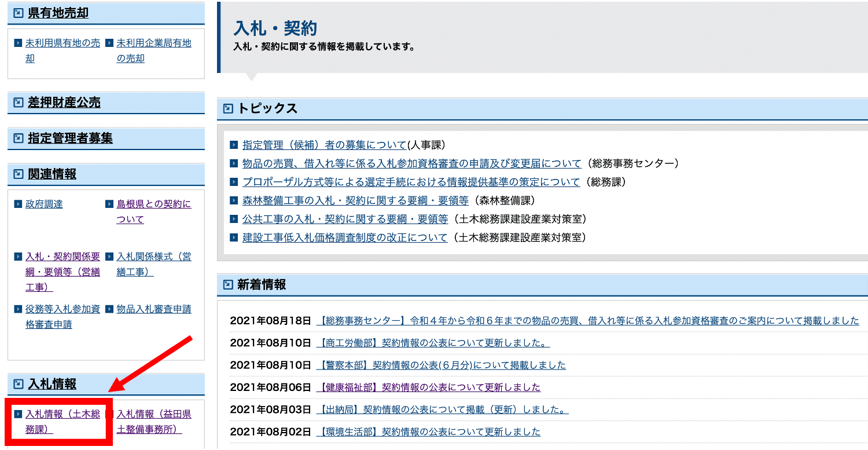The width and height of the screenshot is (868, 450).
Task: Click the bullet icon before 政府調達
Action: click(18, 204)
